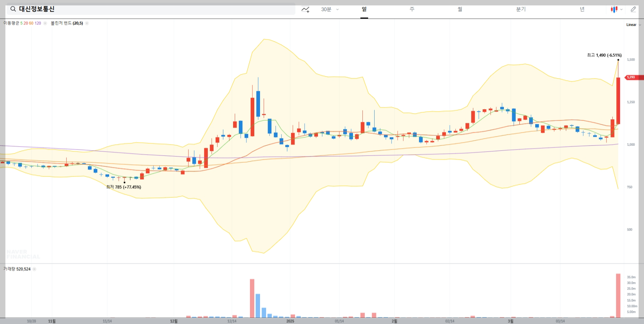Viewport: 644px width, 324px height.
Task: Click the 5.00m volume axis label
Action: pyautogui.click(x=631, y=312)
